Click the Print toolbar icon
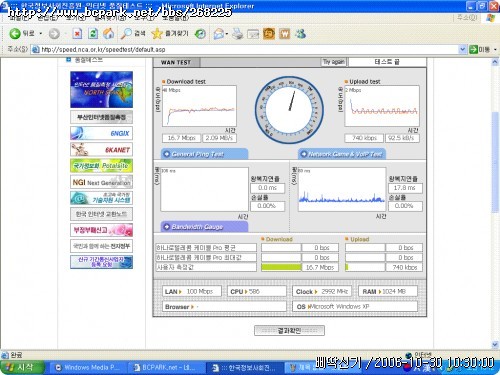Image resolution: width=500 pixels, height=375 pixels. pyautogui.click(x=238, y=34)
